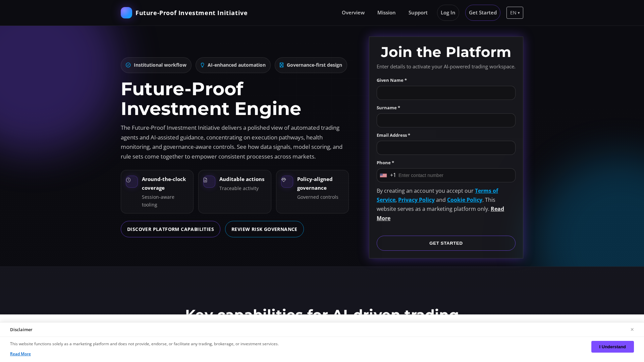Click the header Get Started button
This screenshot has height=362, width=644.
[483, 13]
